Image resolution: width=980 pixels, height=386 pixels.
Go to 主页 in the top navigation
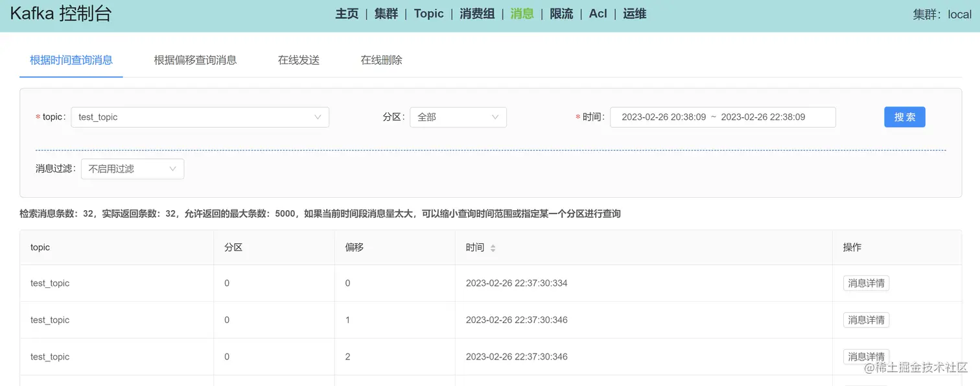(x=347, y=14)
